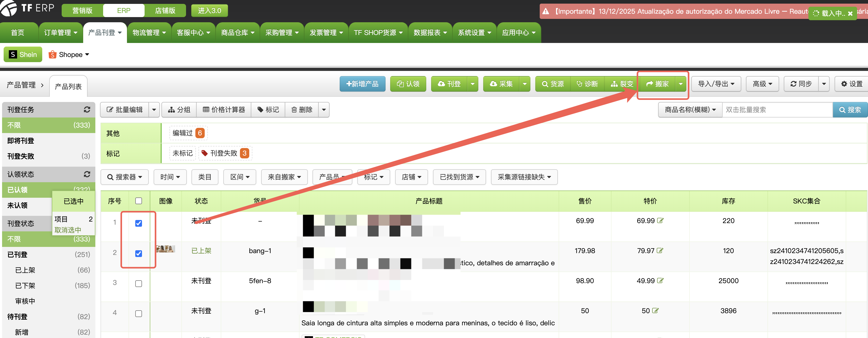Click the 新增产品 button
Screen dimensions: 868x338
[x=362, y=84]
